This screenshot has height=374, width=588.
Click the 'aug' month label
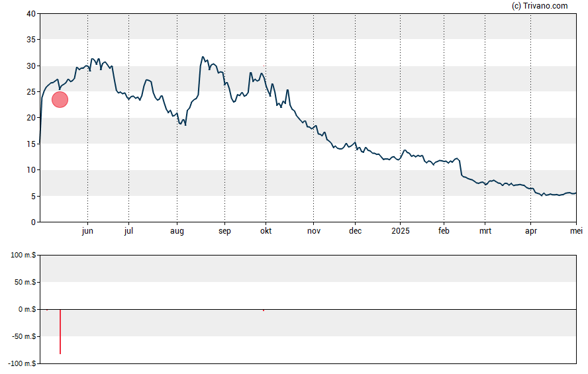pyautogui.click(x=177, y=231)
